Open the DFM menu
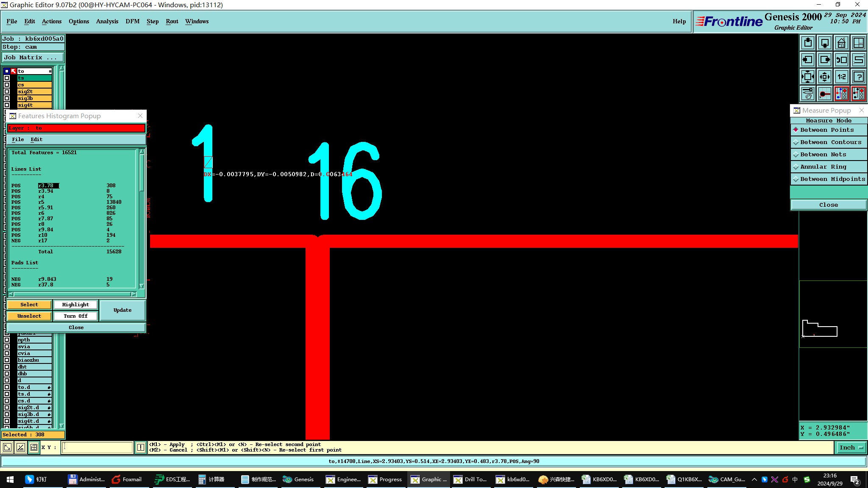868x488 pixels. coord(132,21)
